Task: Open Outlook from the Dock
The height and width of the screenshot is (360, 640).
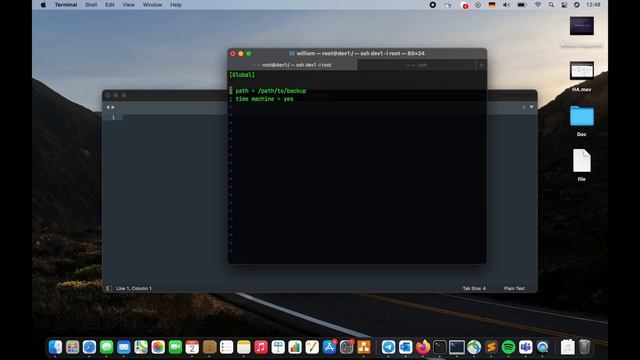Action: coord(405,347)
